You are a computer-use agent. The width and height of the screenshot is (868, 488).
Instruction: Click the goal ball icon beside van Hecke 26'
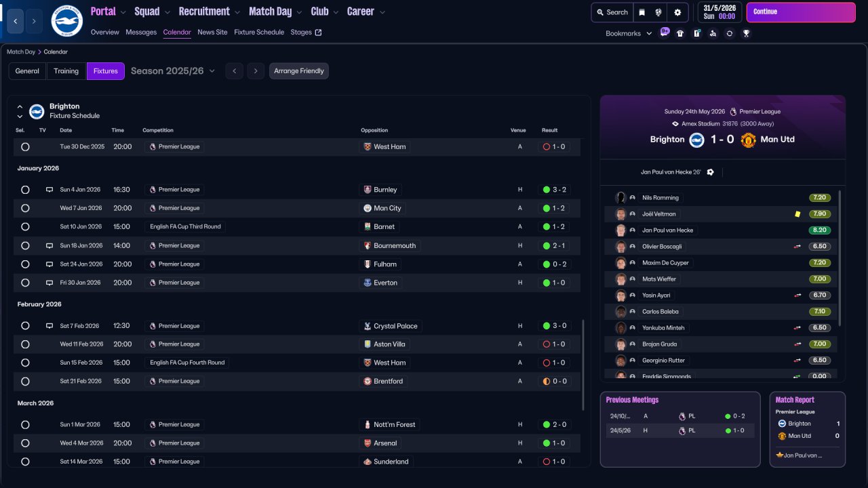(710, 172)
